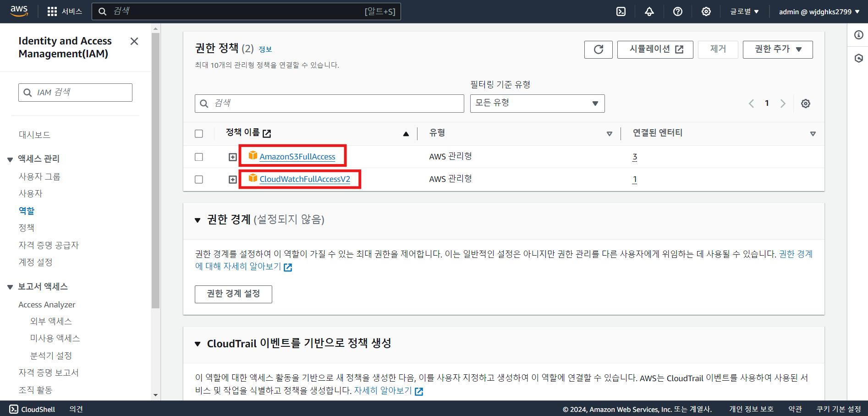
Task: Open table preferences gear icon
Action: pyautogui.click(x=806, y=104)
